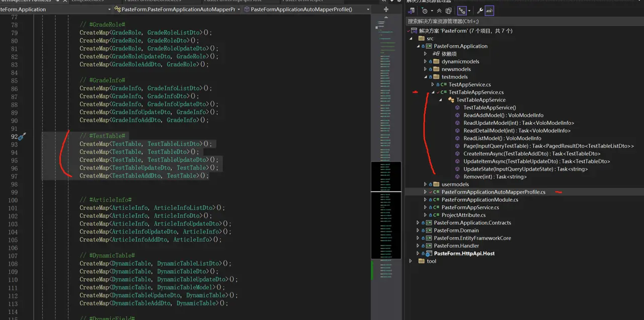Image resolution: width=644 pixels, height=320 pixels.
Task: Select the ReadListModel() method node
Action: tap(502, 138)
